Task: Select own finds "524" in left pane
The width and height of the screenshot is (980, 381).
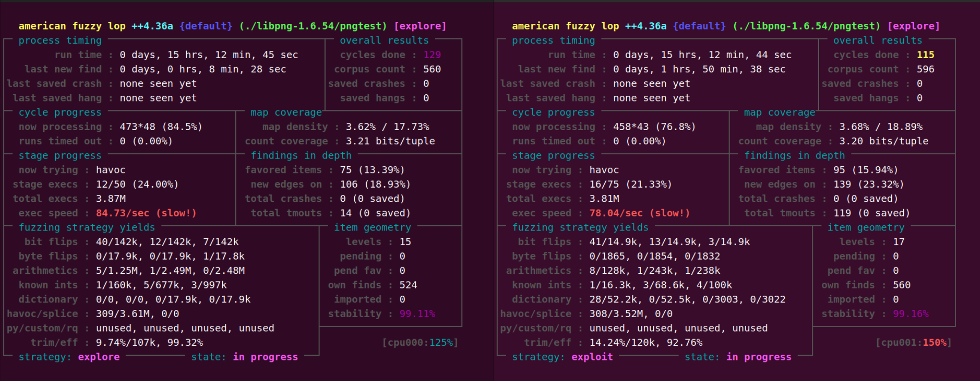Action: 408,285
